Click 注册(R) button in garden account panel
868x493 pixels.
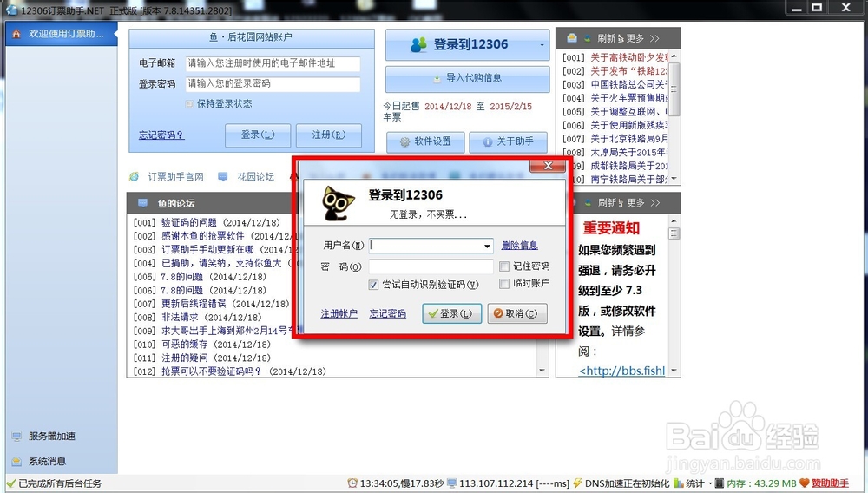(329, 135)
